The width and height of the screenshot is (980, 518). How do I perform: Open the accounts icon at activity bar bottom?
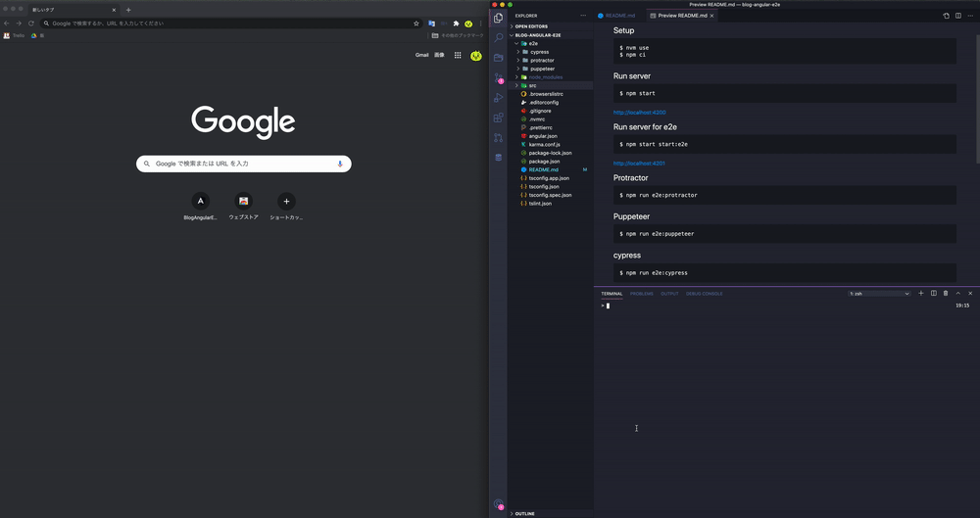tap(498, 504)
